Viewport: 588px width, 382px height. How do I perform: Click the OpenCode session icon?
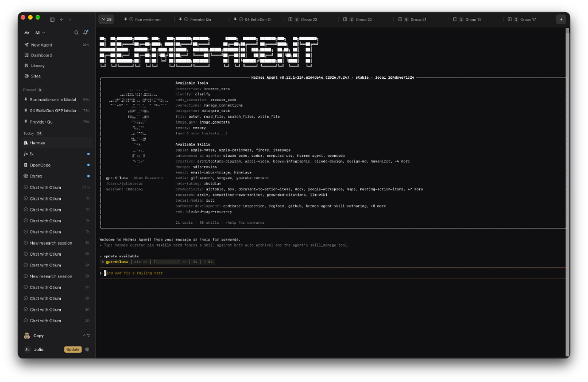point(25,165)
